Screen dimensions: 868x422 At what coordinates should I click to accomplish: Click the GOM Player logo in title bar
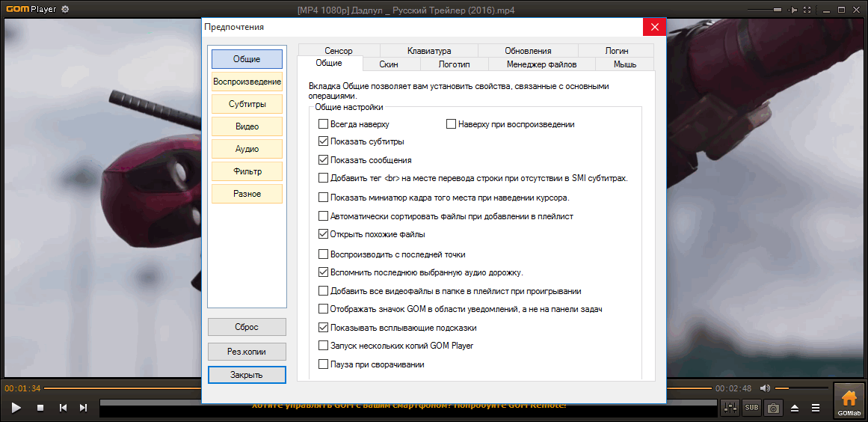click(x=31, y=10)
